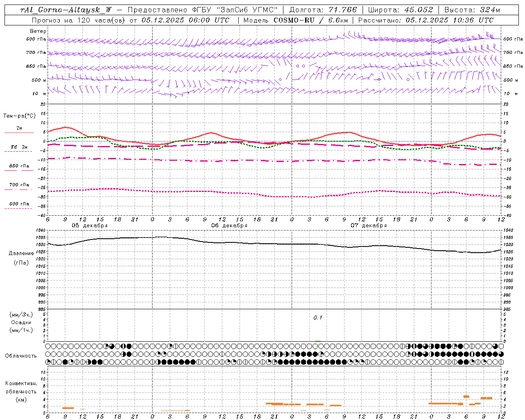The image size is (525, 420).
Task: Click the '07 декабря' date label
Action: click(x=369, y=226)
